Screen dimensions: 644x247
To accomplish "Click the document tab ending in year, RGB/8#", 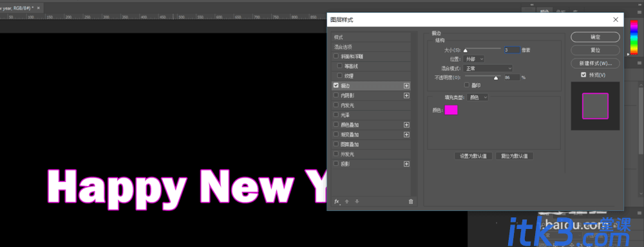I will pos(19,8).
